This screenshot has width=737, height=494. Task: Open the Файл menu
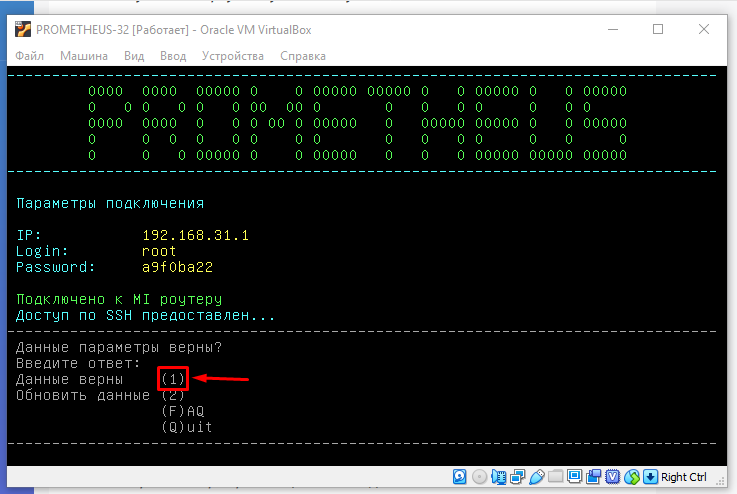pos(30,56)
